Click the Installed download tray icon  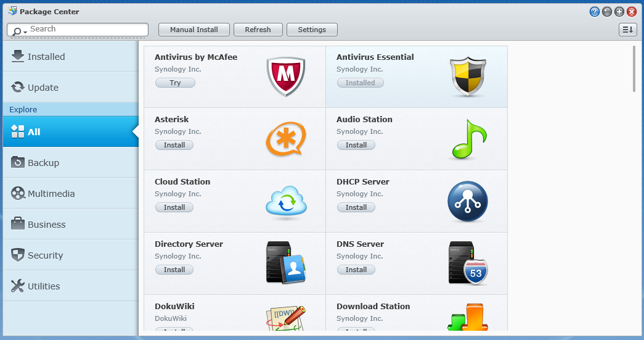tap(18, 56)
